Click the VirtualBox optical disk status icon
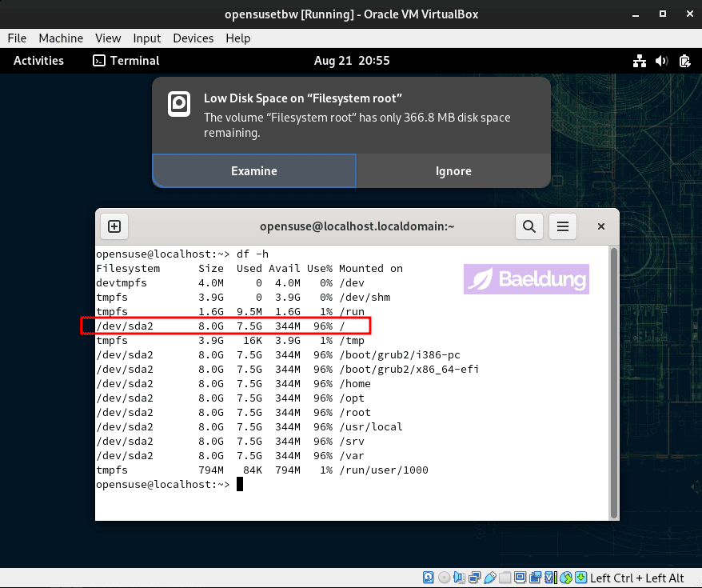The width and height of the screenshot is (702, 588). (x=445, y=578)
